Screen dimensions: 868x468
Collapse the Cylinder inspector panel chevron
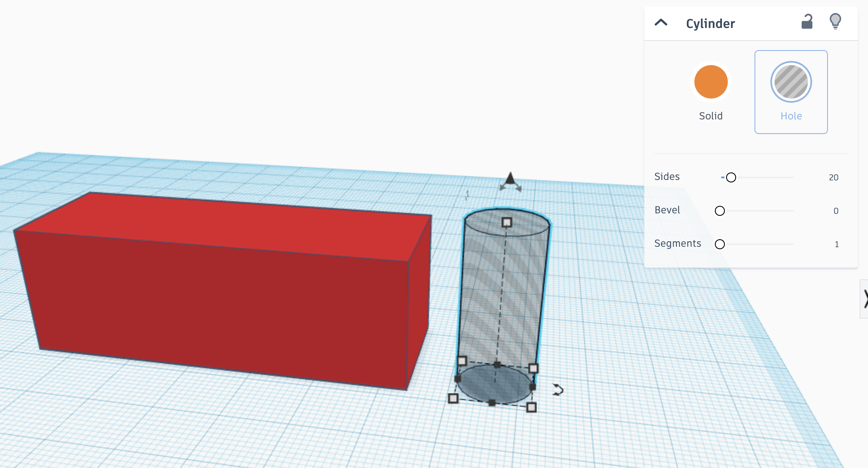pyautogui.click(x=661, y=23)
